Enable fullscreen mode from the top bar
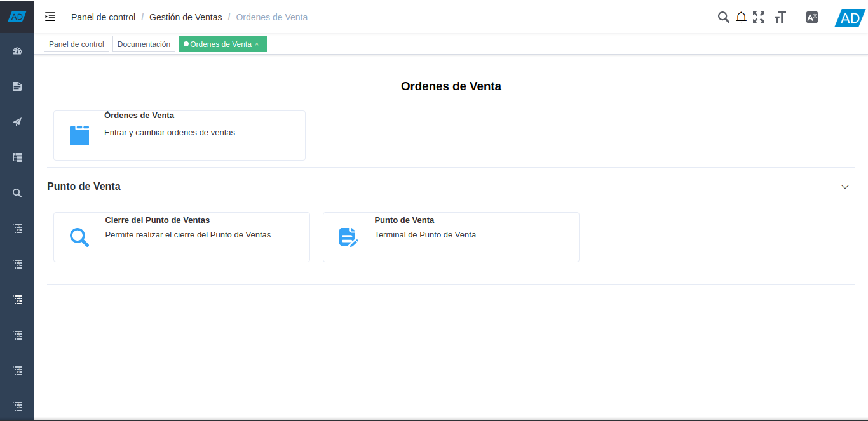 [759, 17]
